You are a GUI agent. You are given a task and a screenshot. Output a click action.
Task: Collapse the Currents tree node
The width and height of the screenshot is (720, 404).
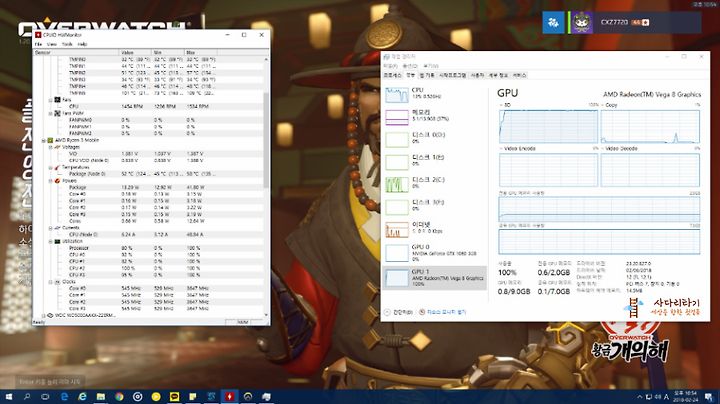pos(51,228)
